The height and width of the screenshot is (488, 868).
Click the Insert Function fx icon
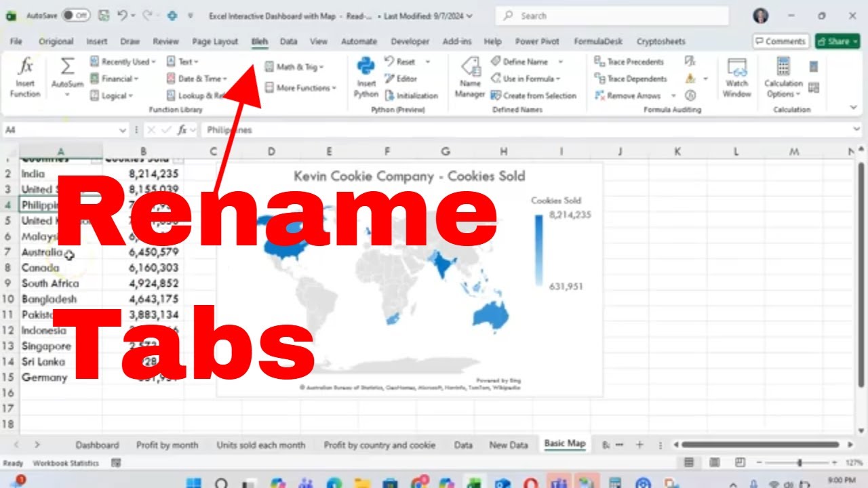click(25, 66)
